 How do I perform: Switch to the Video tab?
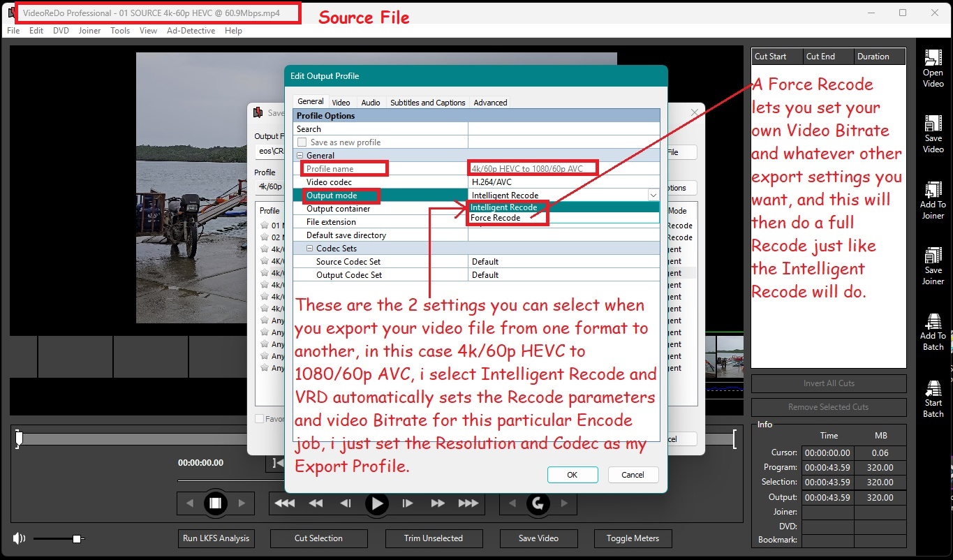click(x=341, y=103)
